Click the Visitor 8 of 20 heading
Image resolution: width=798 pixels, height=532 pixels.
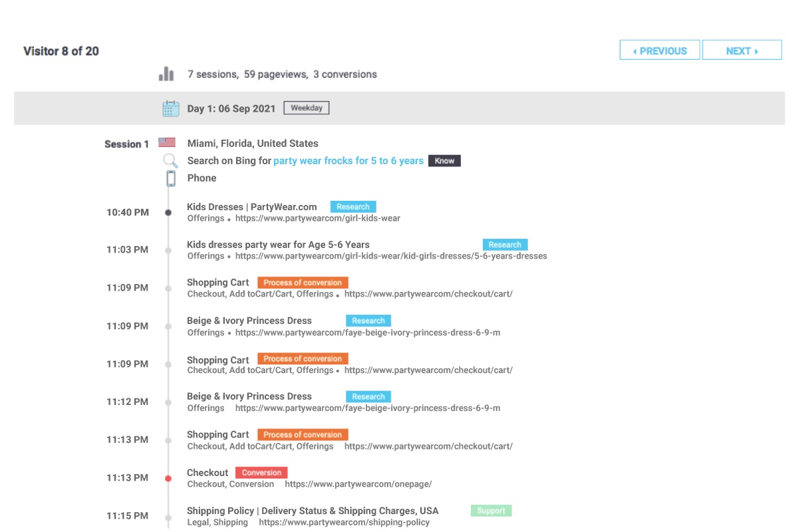tap(61, 51)
